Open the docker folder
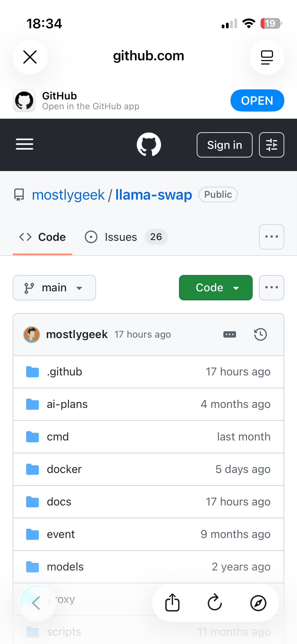 (64, 469)
